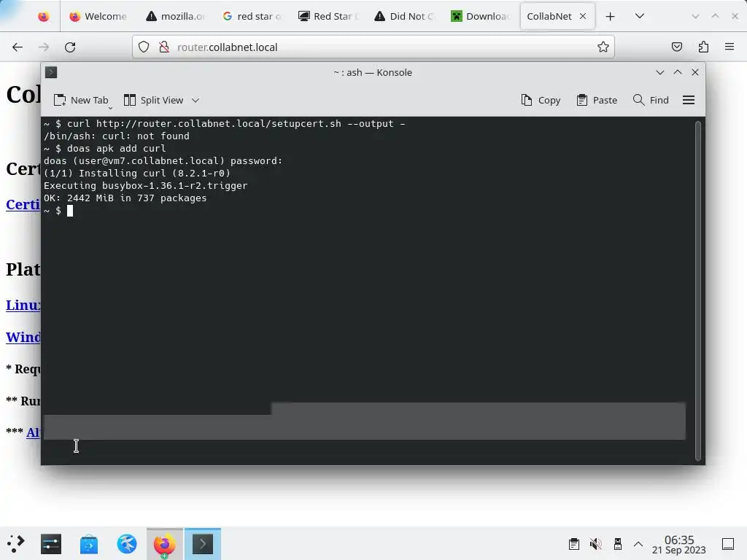Click 'OK: 2442 MiB in 737 packages' line
Image resolution: width=747 pixels, height=560 pixels.
point(125,198)
